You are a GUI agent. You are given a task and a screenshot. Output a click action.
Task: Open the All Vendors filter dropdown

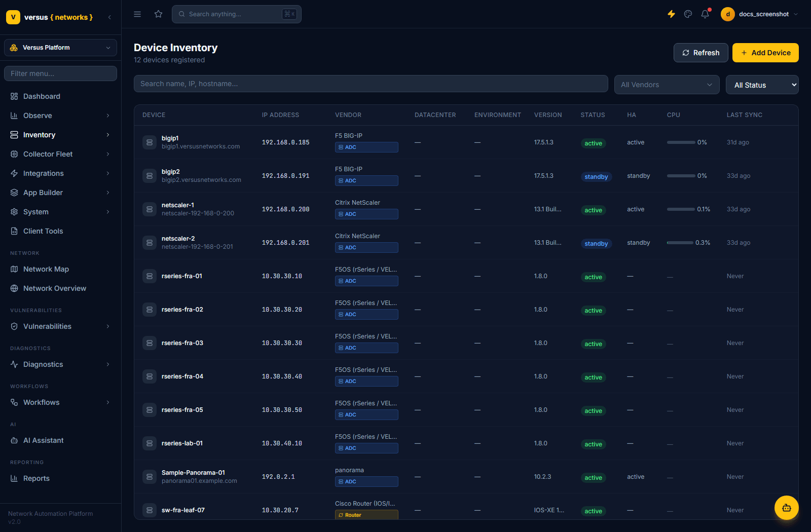[x=667, y=85]
